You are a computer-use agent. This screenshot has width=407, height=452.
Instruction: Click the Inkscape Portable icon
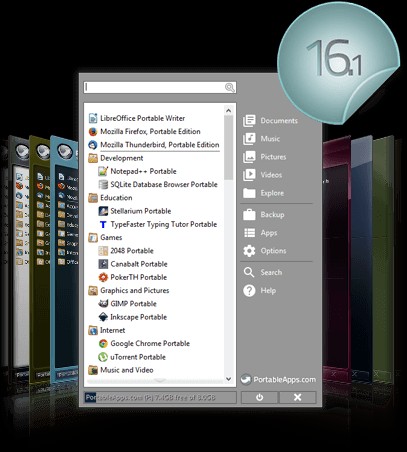[103, 317]
